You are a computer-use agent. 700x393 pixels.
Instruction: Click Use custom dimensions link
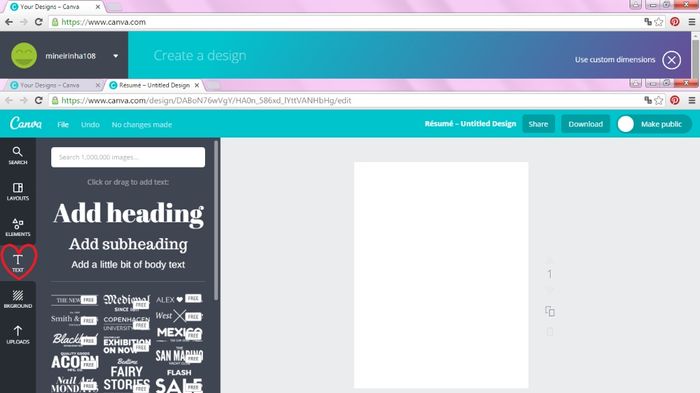click(615, 60)
